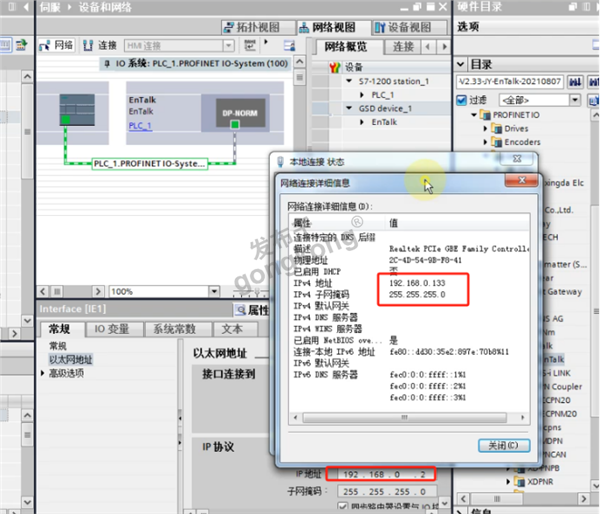Select the S7-1200 PLC device image
This screenshot has height=514, width=600.
click(77, 110)
